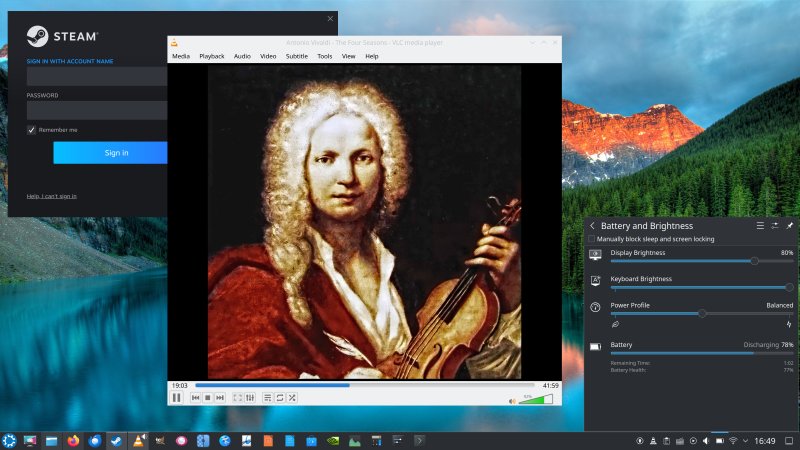Go to previous track in VLC
The height and width of the screenshot is (450, 800).
196,398
